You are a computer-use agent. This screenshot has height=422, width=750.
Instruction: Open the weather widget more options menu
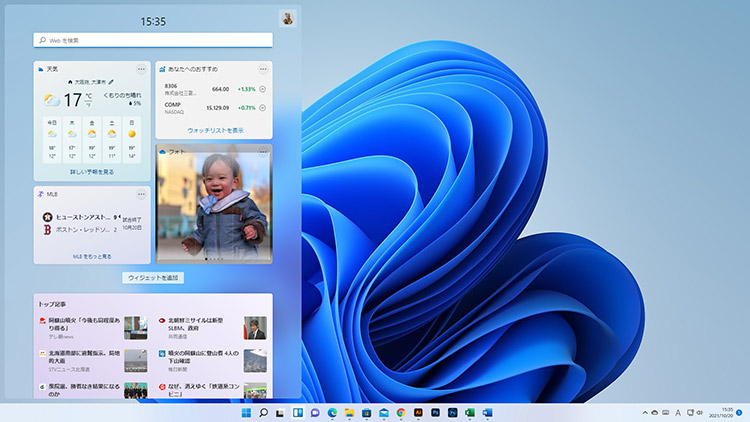click(x=141, y=69)
